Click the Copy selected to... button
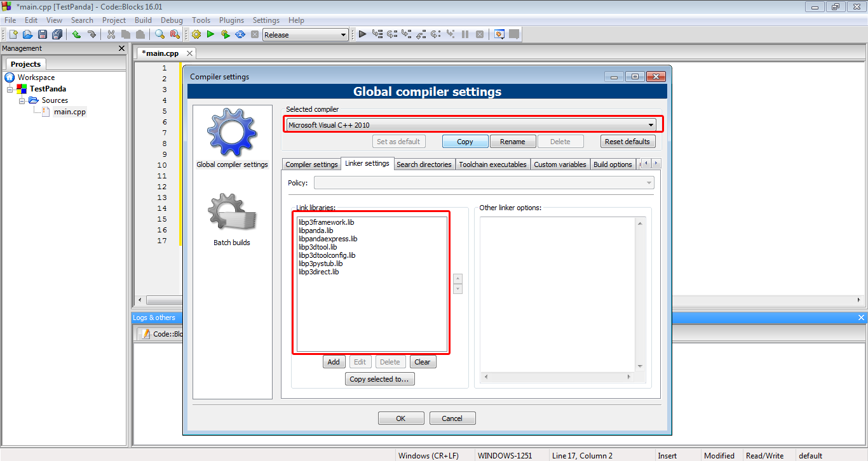Viewport: 868px width, 461px height. click(x=380, y=379)
